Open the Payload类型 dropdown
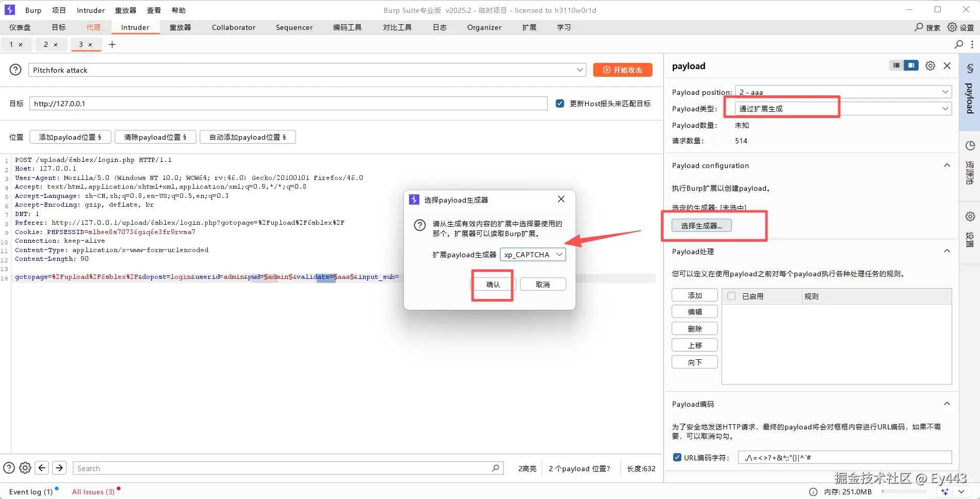The height and width of the screenshot is (499, 980). coord(843,108)
